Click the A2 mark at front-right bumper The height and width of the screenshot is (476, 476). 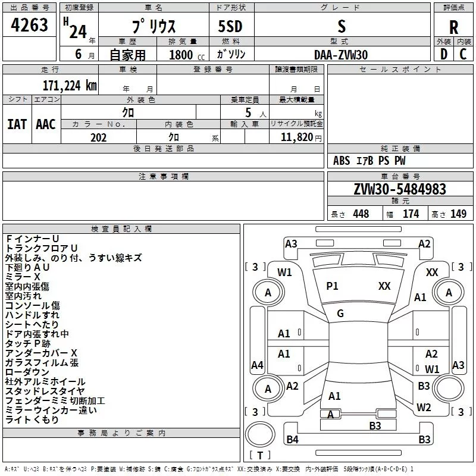tap(424, 244)
